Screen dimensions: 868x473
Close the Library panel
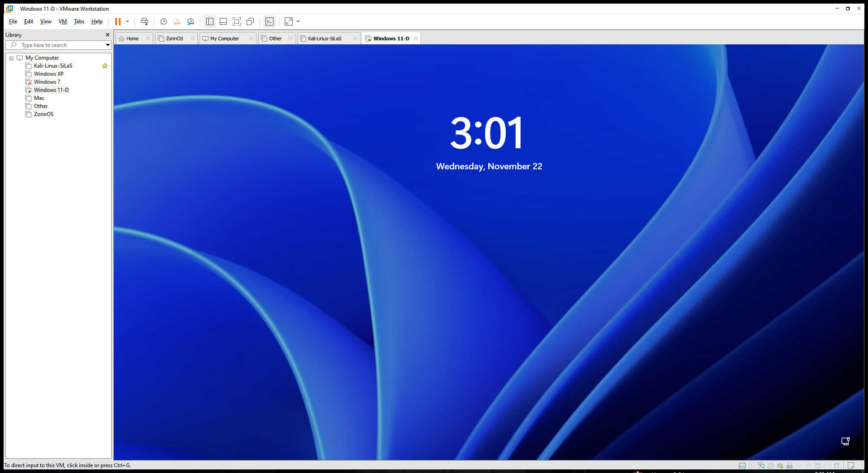tap(108, 34)
